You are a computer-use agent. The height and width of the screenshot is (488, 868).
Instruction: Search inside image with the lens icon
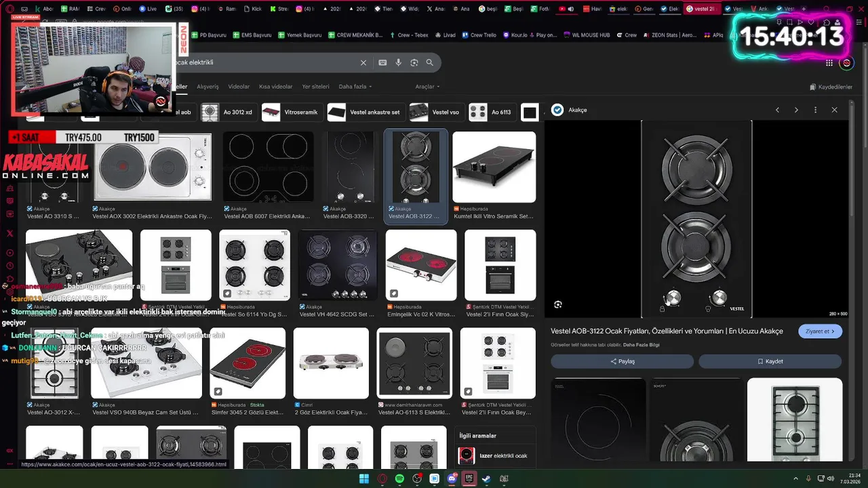[x=558, y=304]
